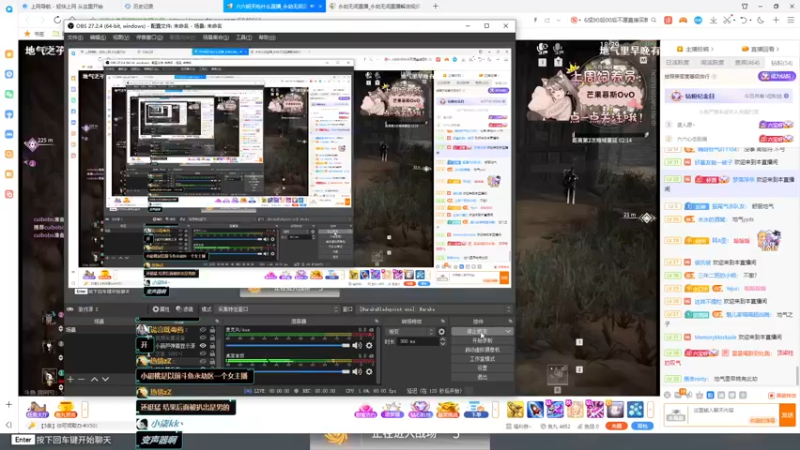Click the Exit button in OBS controls
800x450 pixels.
(482, 377)
